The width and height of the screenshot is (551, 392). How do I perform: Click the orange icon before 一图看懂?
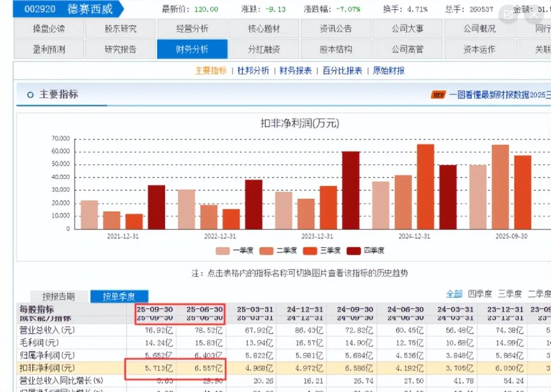point(438,94)
